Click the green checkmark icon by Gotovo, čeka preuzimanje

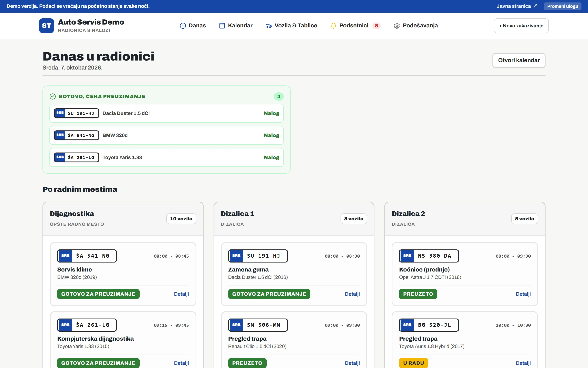[53, 97]
